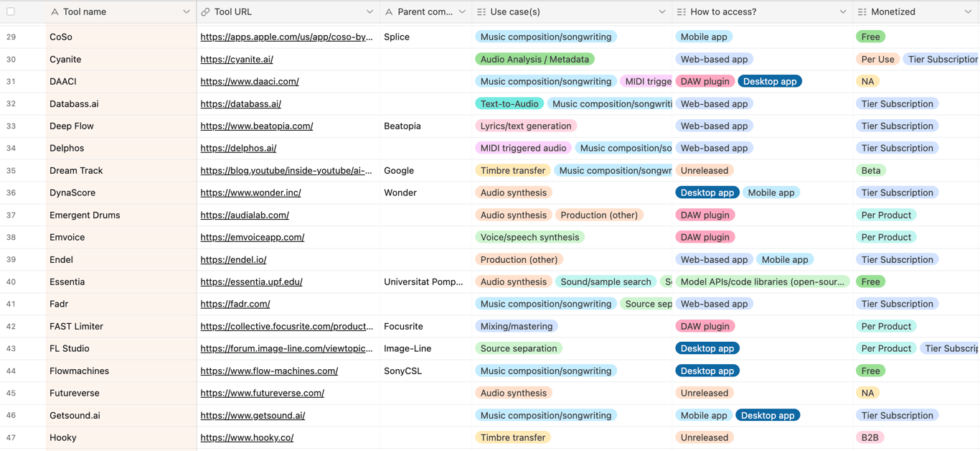980x451 pixels.
Task: Open the Use case(s) column dropdown
Action: tap(662, 11)
